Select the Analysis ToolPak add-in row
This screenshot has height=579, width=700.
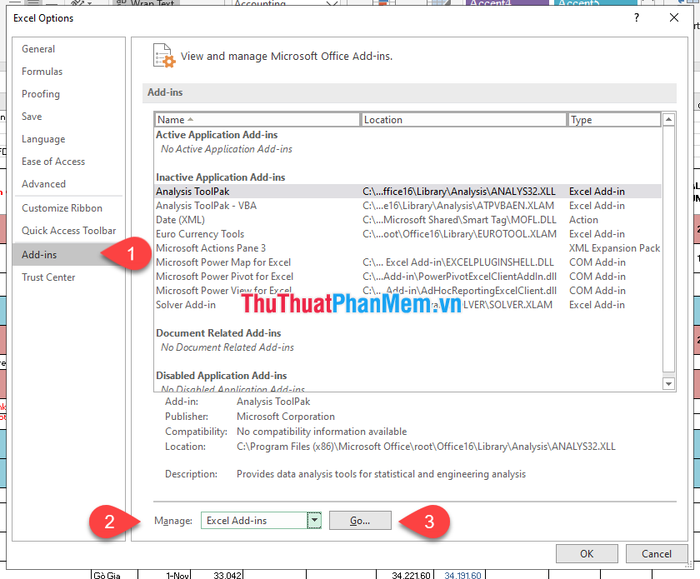(408, 192)
